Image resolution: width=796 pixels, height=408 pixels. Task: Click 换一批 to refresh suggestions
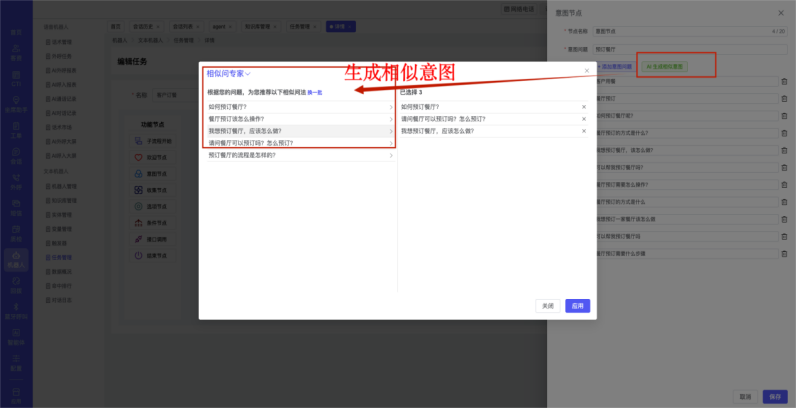[314, 92]
